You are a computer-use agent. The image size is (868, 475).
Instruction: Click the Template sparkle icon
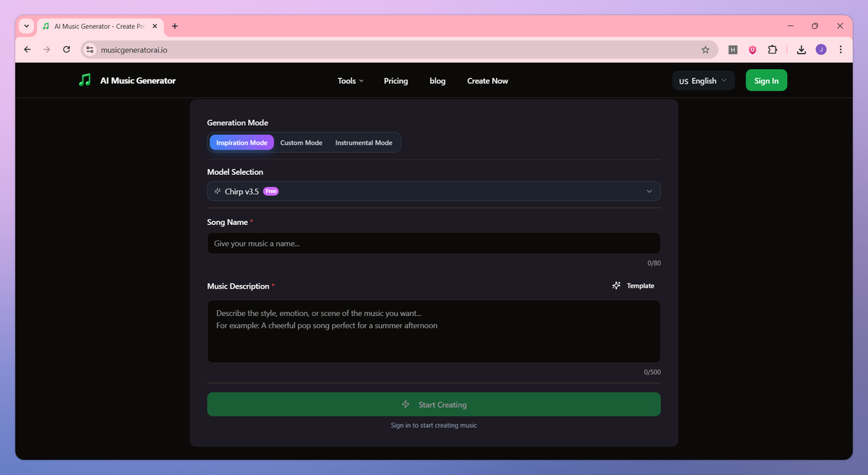point(616,286)
